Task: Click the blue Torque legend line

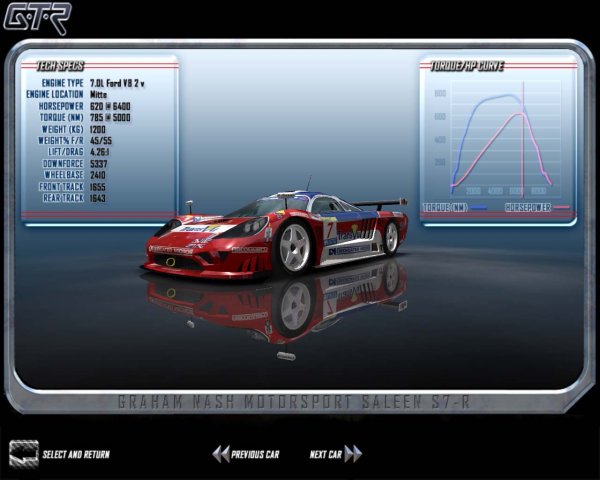Action: (479, 207)
